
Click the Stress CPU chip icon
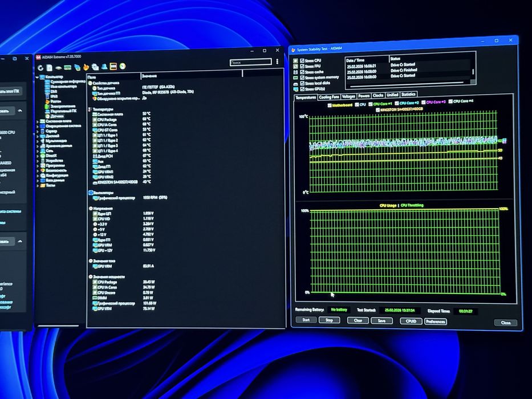(x=295, y=61)
